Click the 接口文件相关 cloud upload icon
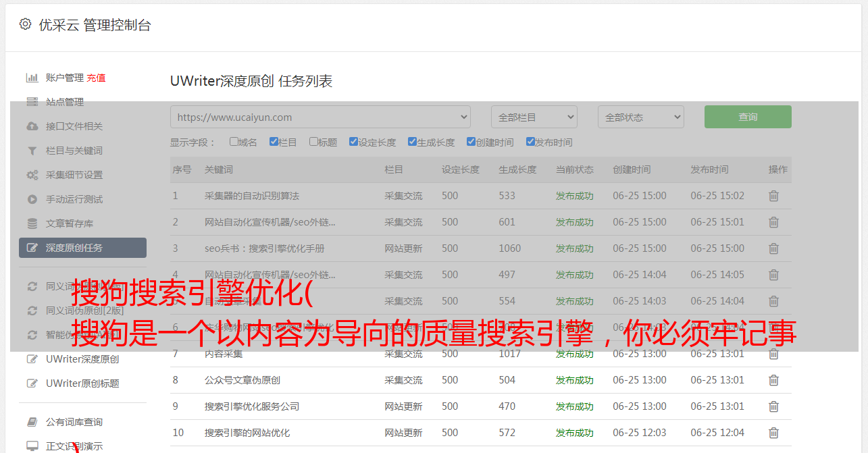Screen dimensions: 868x453 32,126
